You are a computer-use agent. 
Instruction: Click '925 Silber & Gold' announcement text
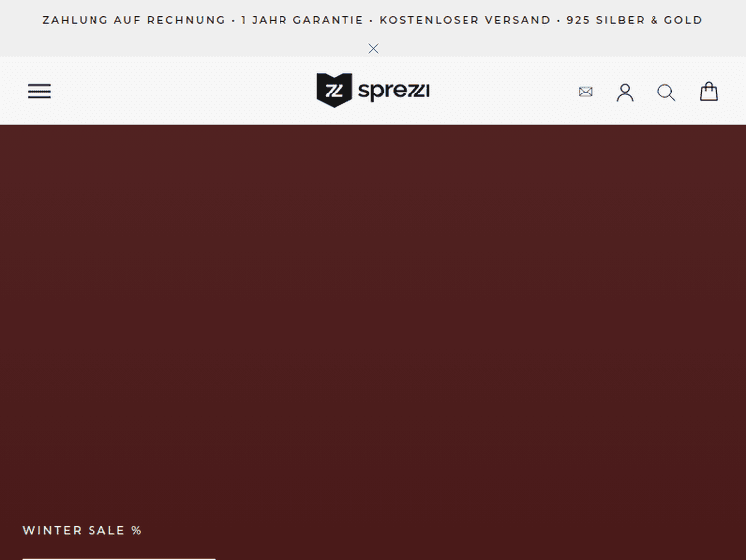coord(635,20)
